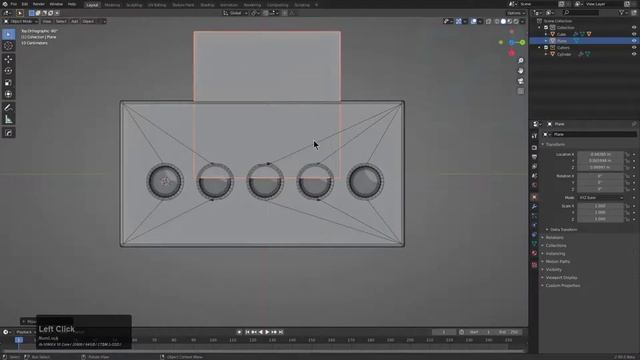The width and height of the screenshot is (640, 360).
Task: Click the viewport zoom magnifier icon
Action: coord(521,60)
